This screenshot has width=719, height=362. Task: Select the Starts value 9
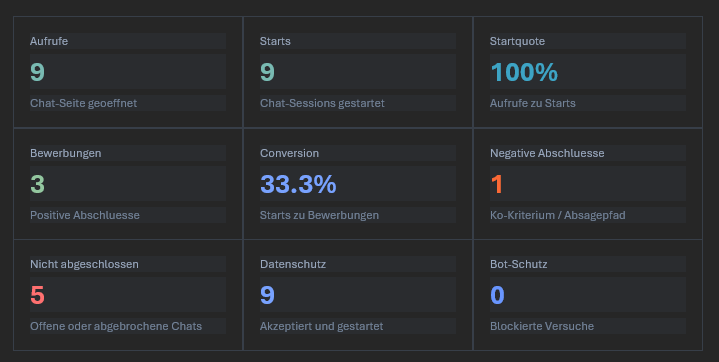pyautogui.click(x=267, y=72)
